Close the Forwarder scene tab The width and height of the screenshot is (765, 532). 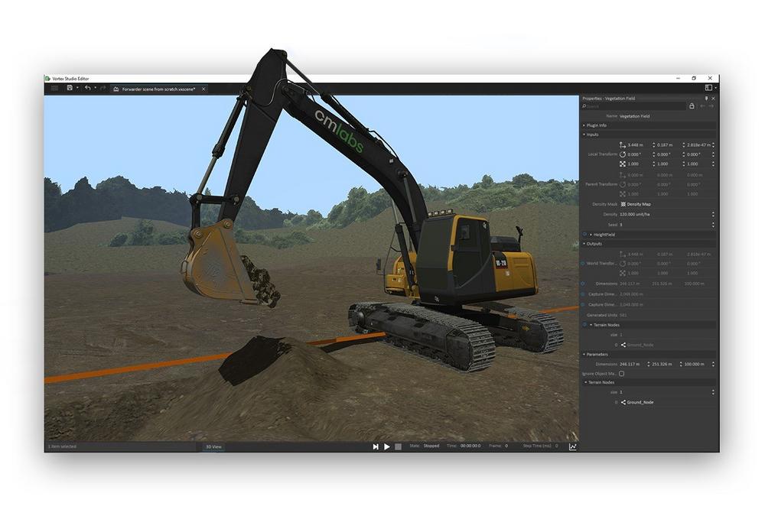coord(204,89)
